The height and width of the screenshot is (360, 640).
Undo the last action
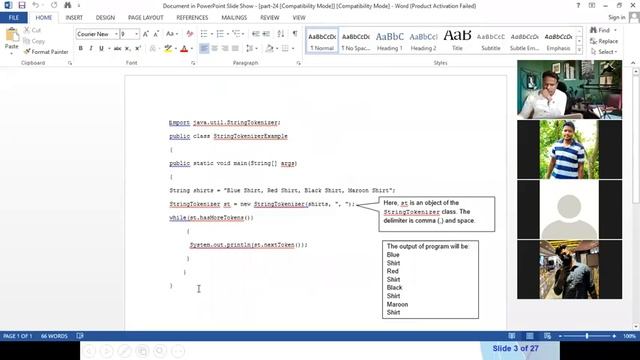click(x=36, y=5)
